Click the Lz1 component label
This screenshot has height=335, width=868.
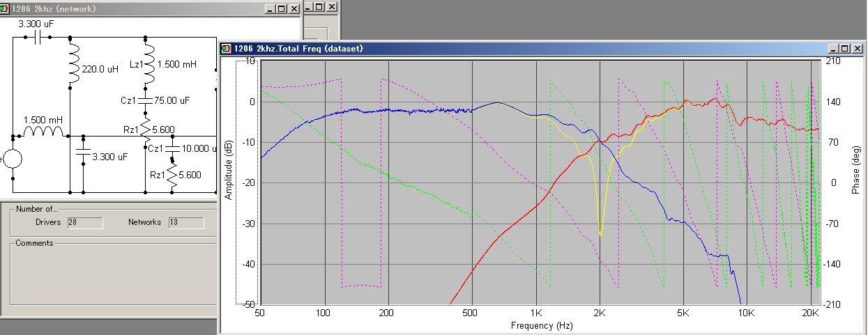pyautogui.click(x=135, y=64)
